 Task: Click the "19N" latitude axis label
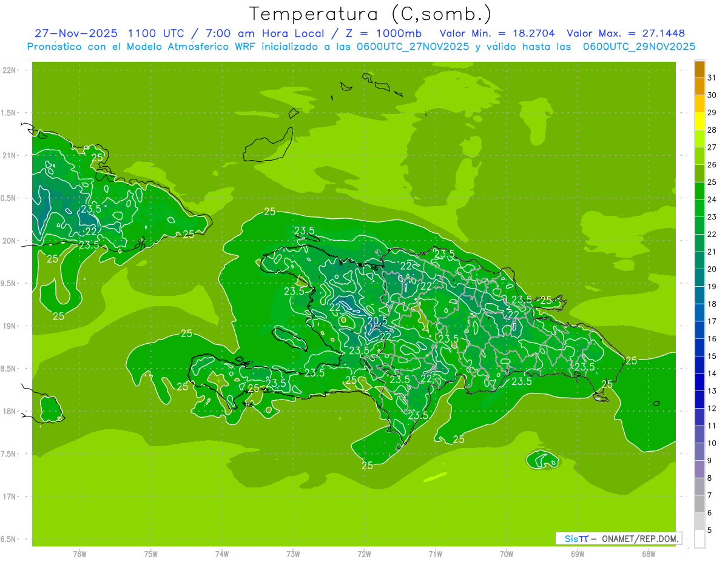point(10,326)
